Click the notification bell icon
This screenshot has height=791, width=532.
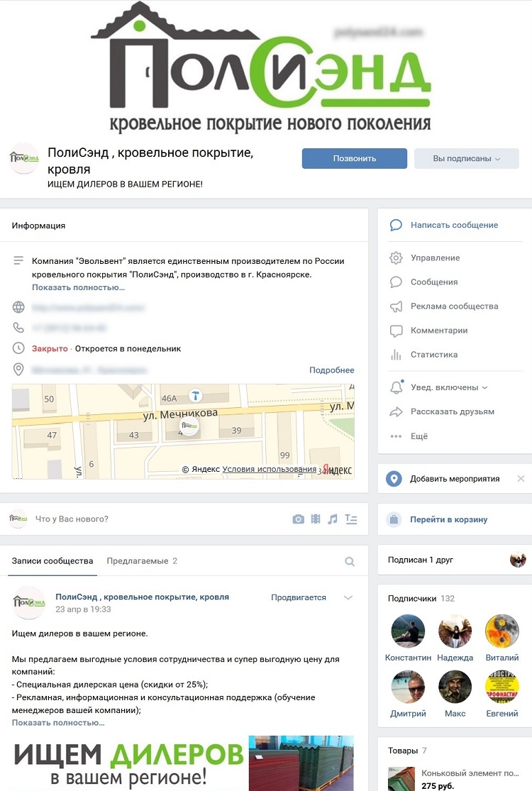tap(397, 387)
